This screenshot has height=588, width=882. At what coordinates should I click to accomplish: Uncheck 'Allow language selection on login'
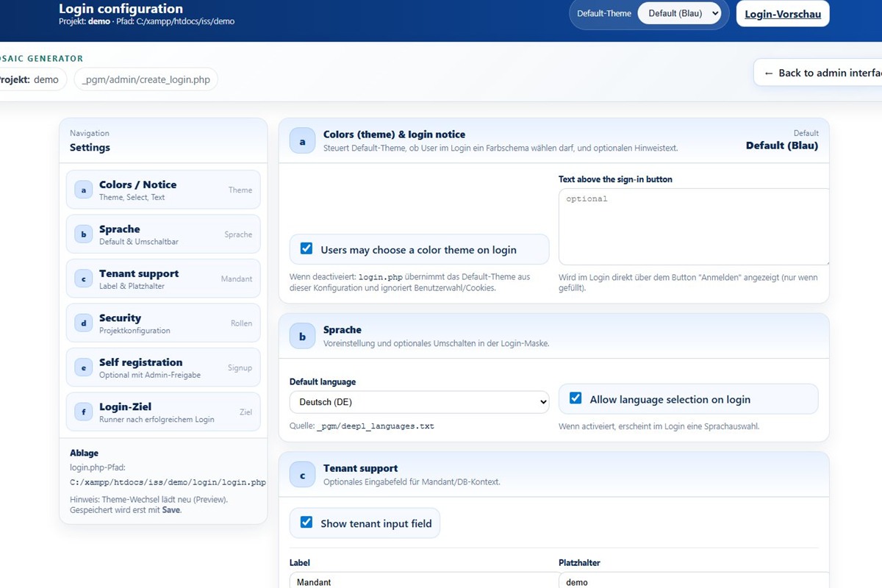(576, 399)
